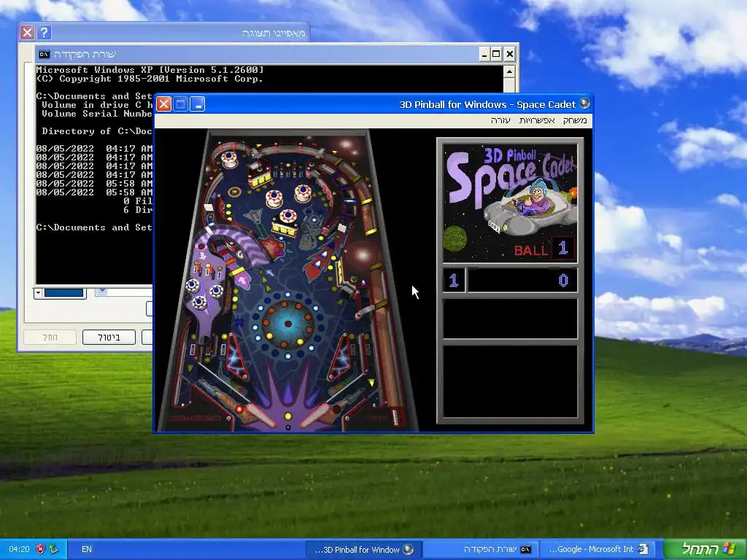
Task: Click the BALL number display
Action: click(x=563, y=248)
